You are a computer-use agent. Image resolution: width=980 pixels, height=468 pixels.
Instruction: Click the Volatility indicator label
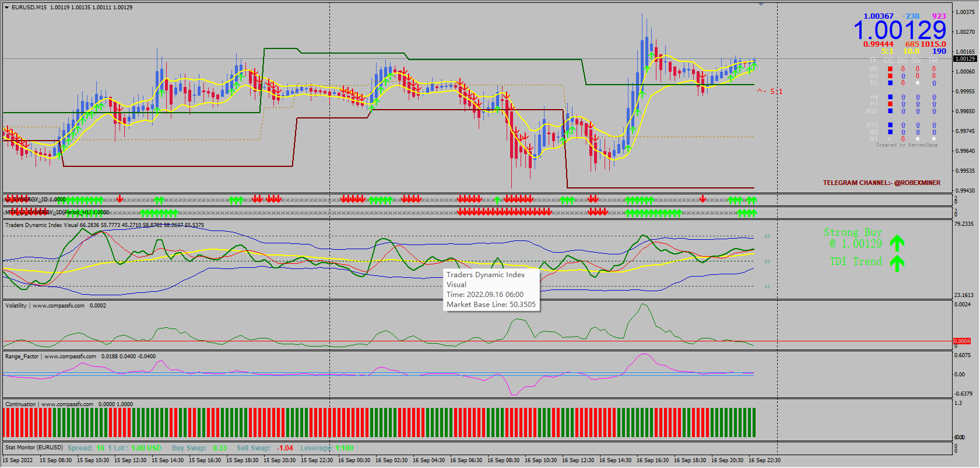16,306
